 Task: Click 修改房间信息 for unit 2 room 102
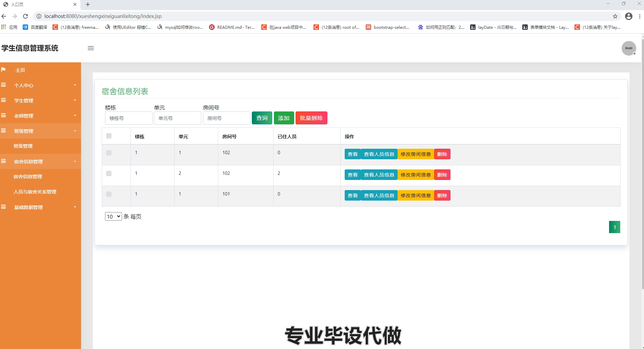pos(416,175)
